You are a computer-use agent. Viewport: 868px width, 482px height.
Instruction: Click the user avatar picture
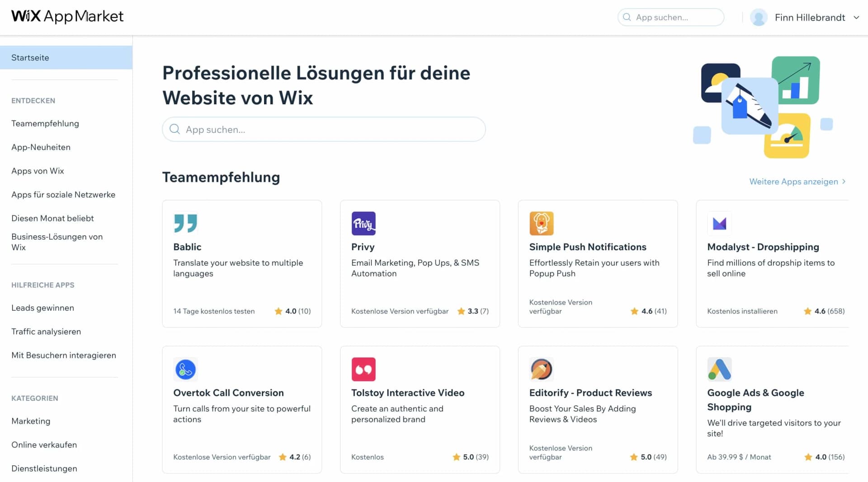(x=759, y=17)
